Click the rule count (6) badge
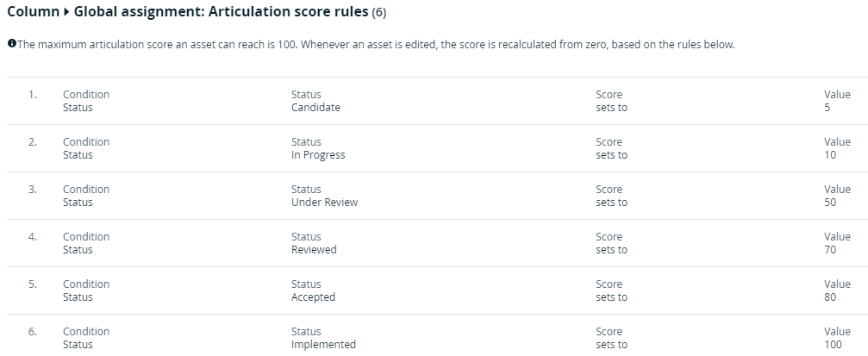The width and height of the screenshot is (868, 356). point(379,13)
